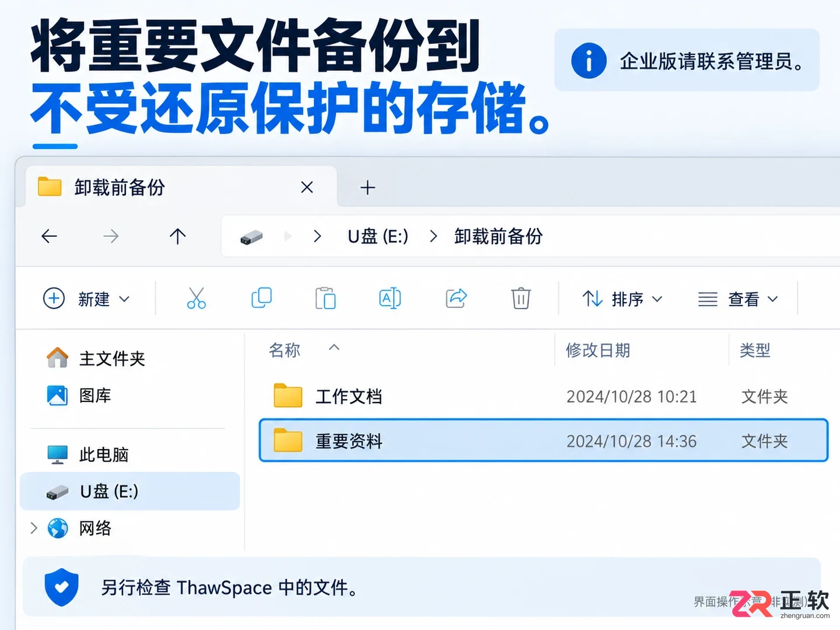
Task: Select the 工作文档 folder
Action: tap(544, 397)
